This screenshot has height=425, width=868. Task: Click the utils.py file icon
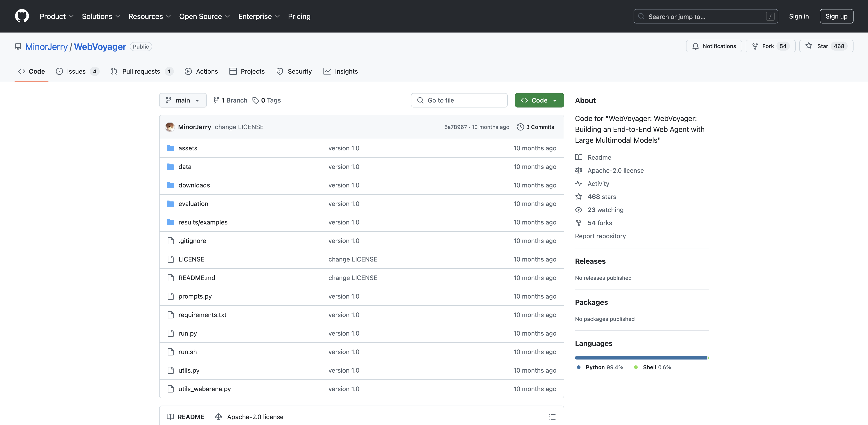(170, 370)
